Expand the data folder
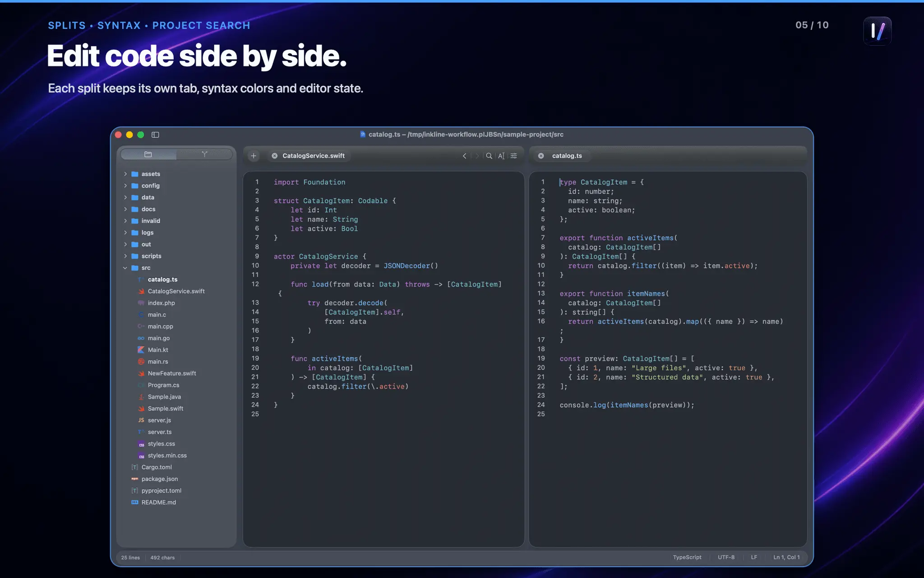Viewport: 924px width, 578px height. point(125,197)
